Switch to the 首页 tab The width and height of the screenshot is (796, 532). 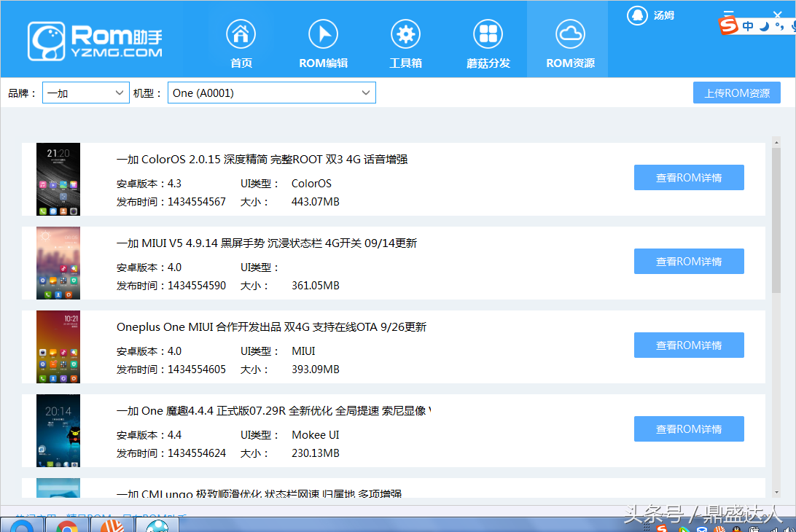[x=241, y=34]
